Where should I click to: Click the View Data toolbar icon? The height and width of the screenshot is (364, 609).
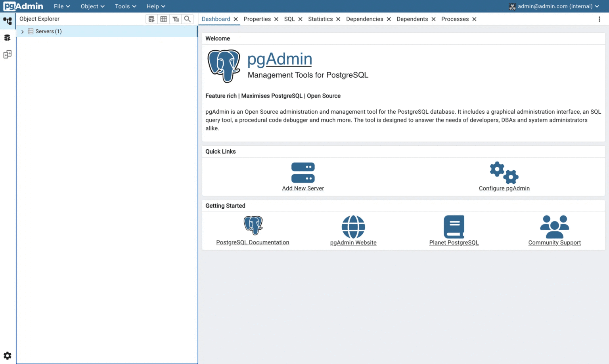pos(163,19)
